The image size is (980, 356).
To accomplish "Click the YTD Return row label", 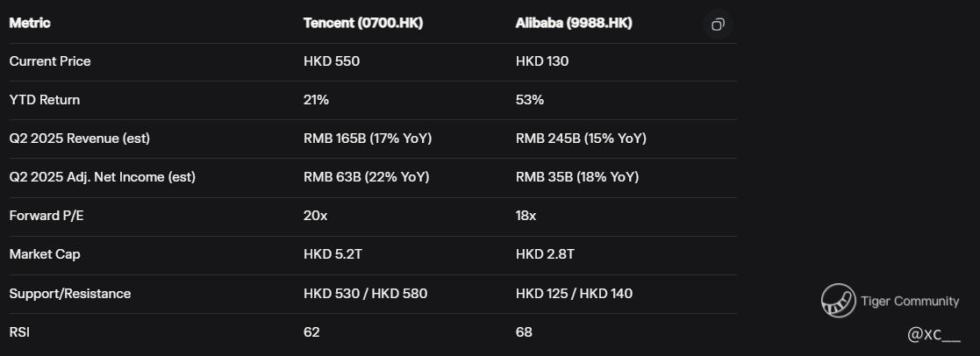I will [44, 100].
